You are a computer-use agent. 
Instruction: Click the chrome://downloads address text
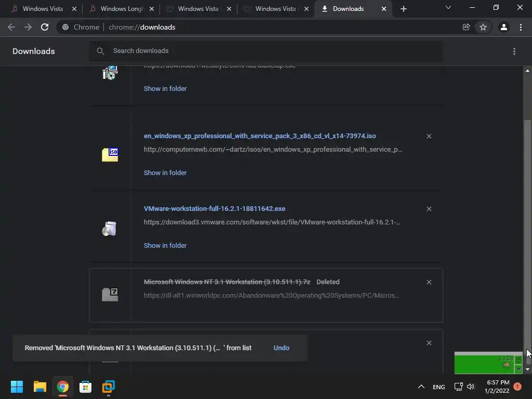click(142, 27)
